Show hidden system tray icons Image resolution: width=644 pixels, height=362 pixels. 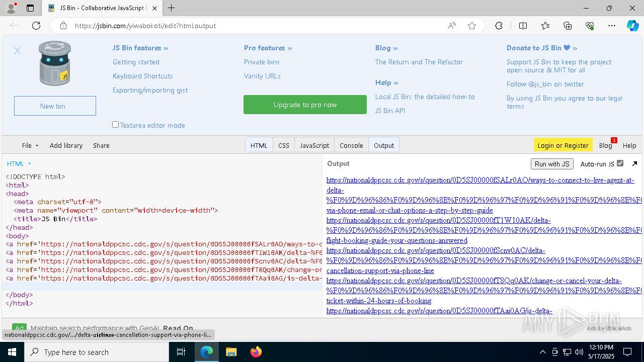click(542, 352)
